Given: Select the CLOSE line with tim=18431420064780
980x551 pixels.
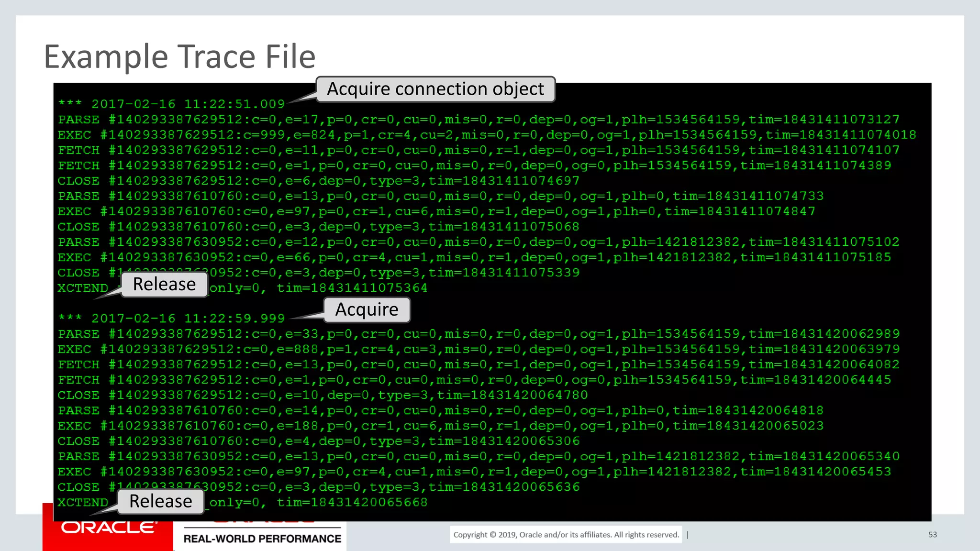Looking at the screenshot, I should (x=323, y=395).
